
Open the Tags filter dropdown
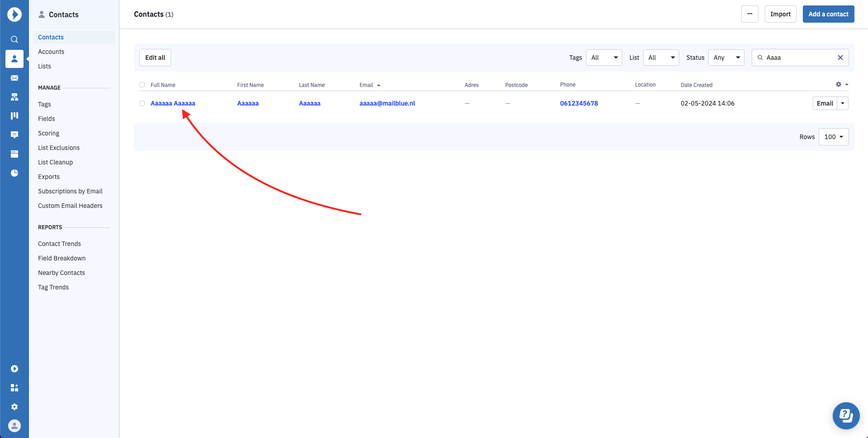[604, 58]
